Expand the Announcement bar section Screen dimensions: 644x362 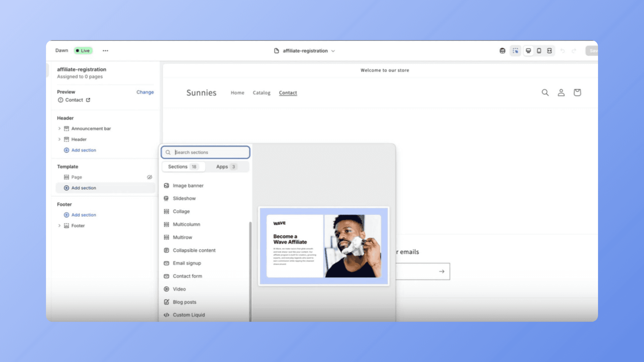tap(59, 128)
